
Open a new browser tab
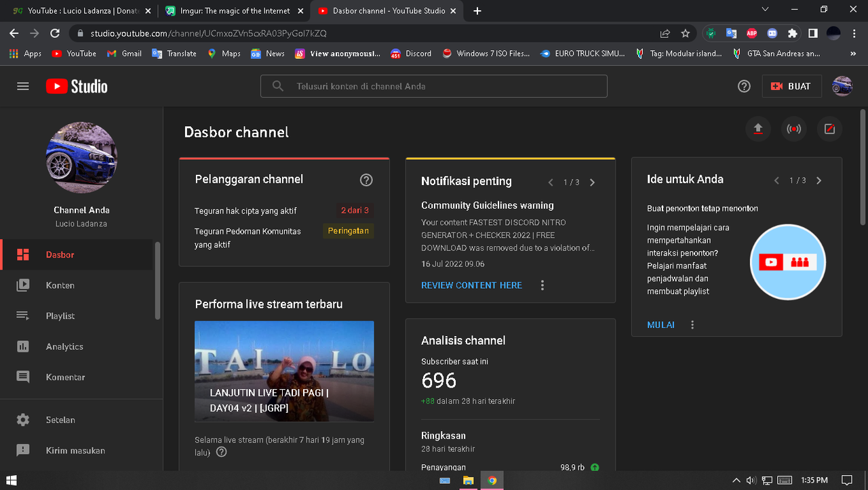(x=477, y=11)
